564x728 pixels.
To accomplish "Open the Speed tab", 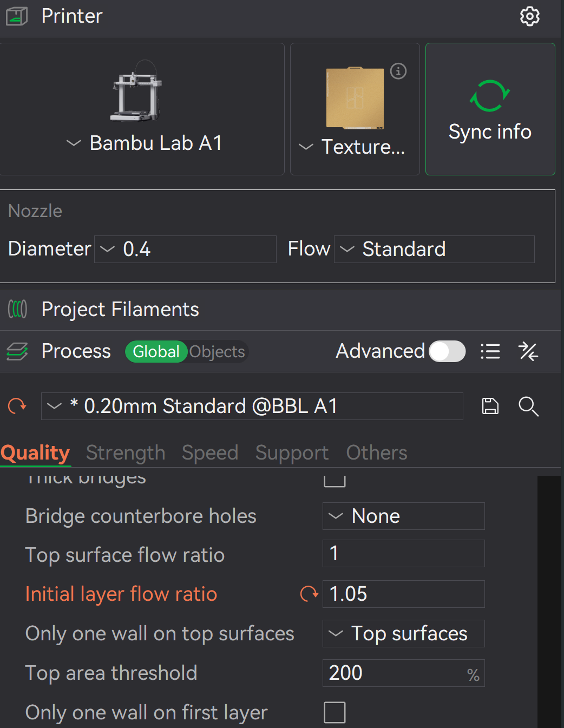I will point(210,452).
